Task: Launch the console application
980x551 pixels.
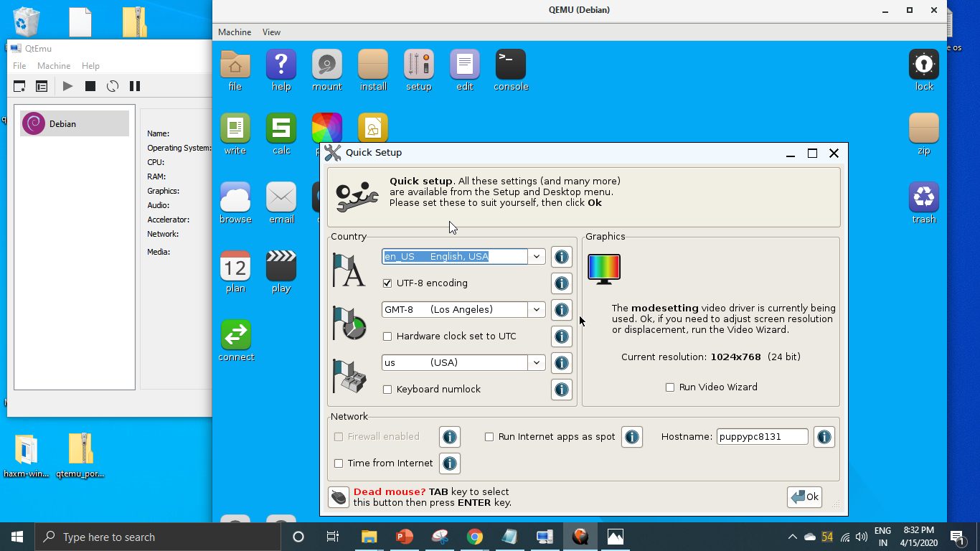Action: click(510, 70)
